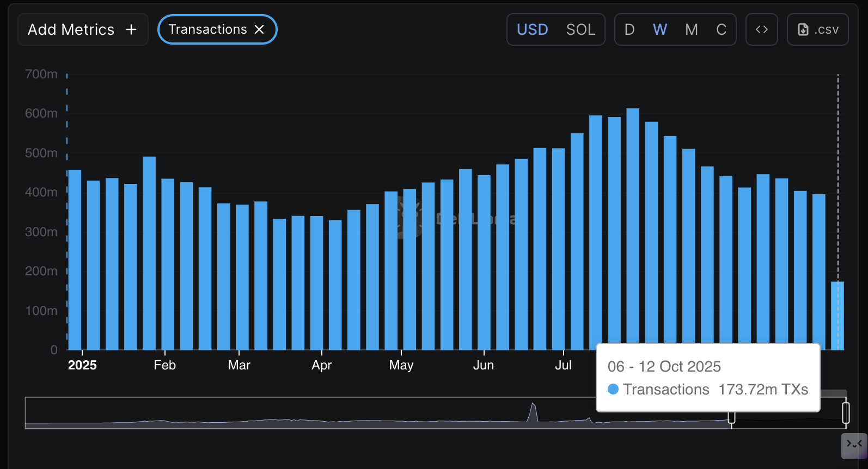Download chart data as .csv
The height and width of the screenshot is (469, 868).
click(817, 29)
